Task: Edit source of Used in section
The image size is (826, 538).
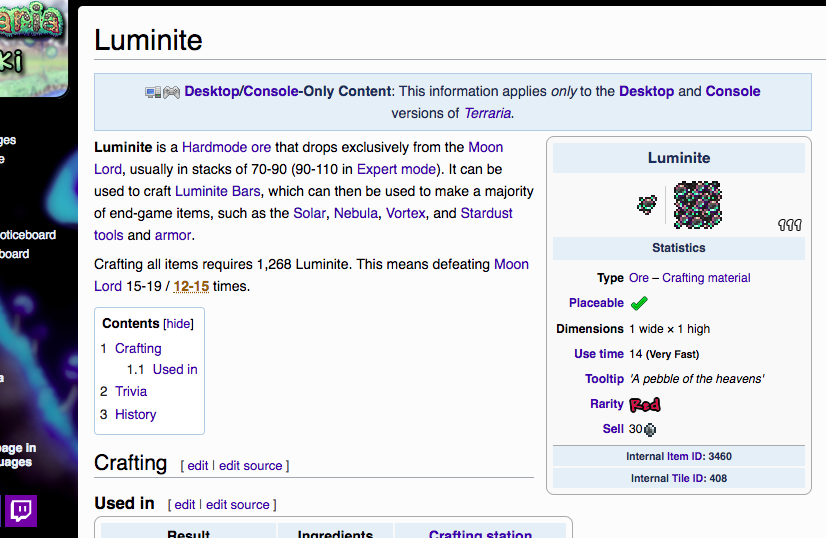Action: pos(238,505)
